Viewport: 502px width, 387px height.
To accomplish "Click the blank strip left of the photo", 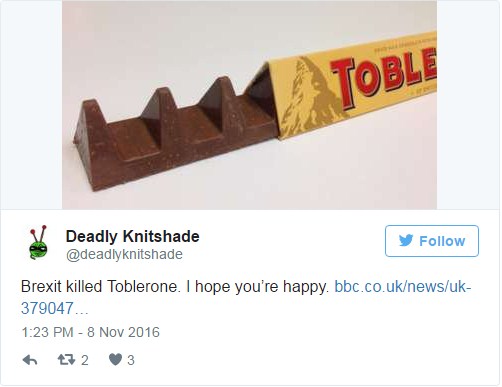I will click(31, 105).
